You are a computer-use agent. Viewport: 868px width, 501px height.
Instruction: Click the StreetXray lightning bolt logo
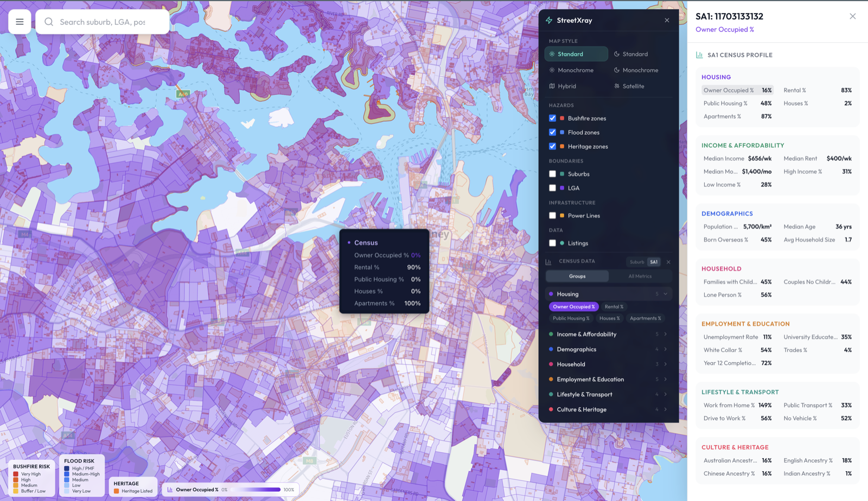click(548, 20)
